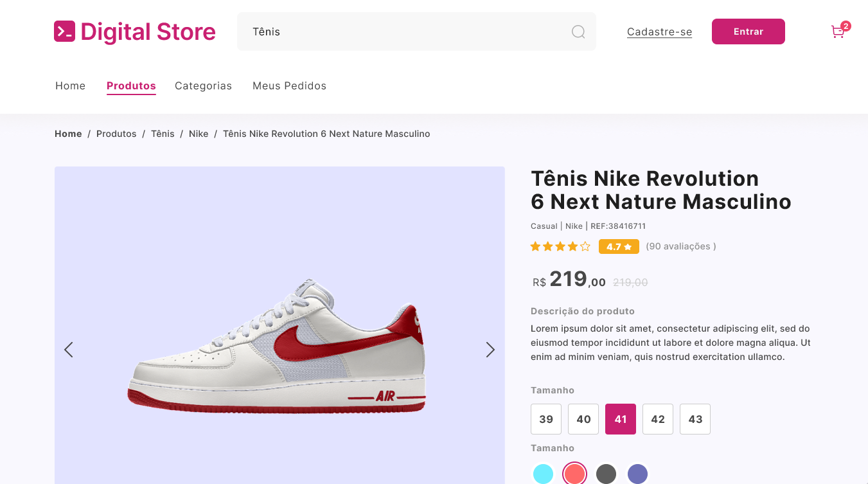Pick the red color swatch

click(574, 473)
